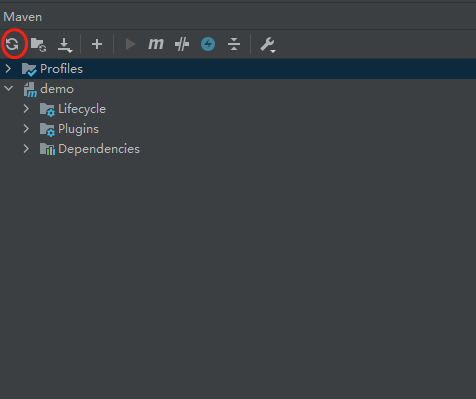The height and width of the screenshot is (399, 476).
Task: Execute Maven goal via m icon
Action: 156,44
